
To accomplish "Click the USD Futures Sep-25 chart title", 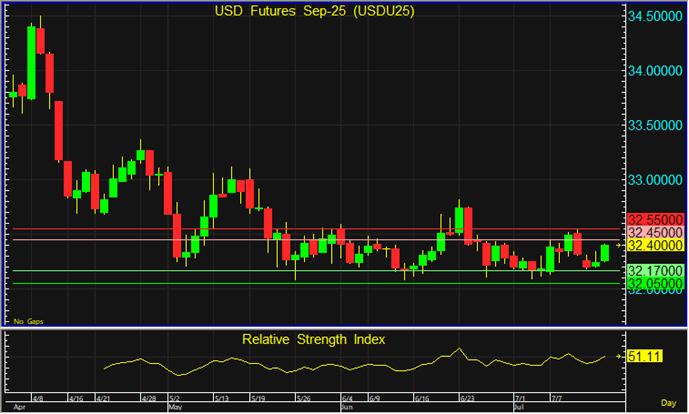I will pyautogui.click(x=314, y=11).
